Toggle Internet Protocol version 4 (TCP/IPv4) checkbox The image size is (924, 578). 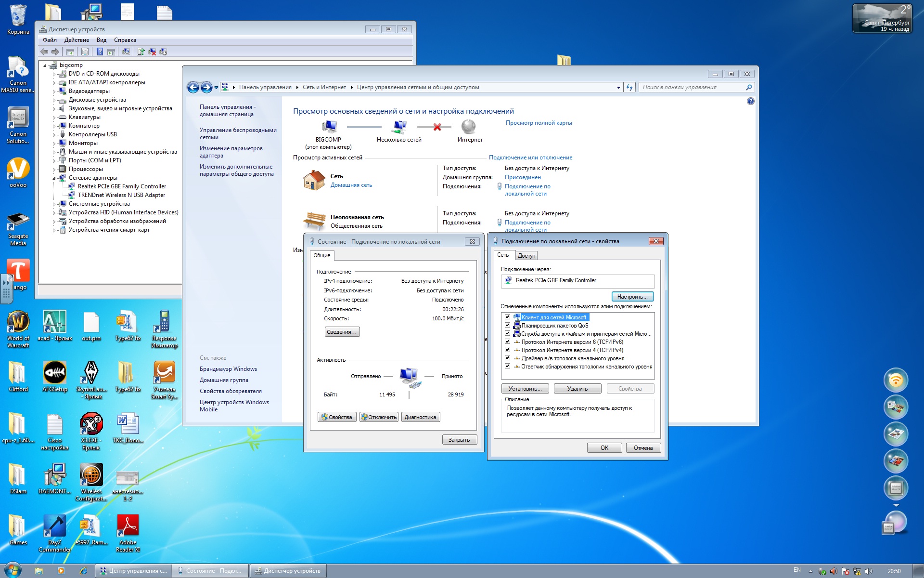tap(507, 350)
